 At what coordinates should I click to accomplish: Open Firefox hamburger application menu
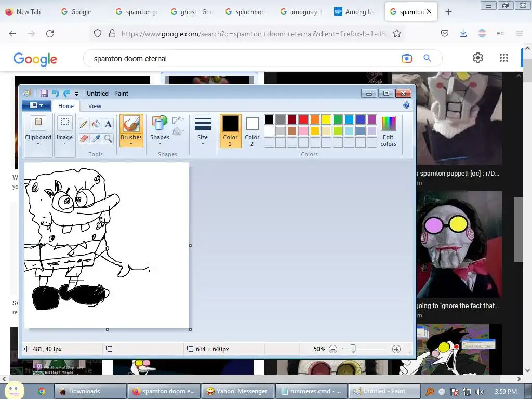(x=520, y=33)
